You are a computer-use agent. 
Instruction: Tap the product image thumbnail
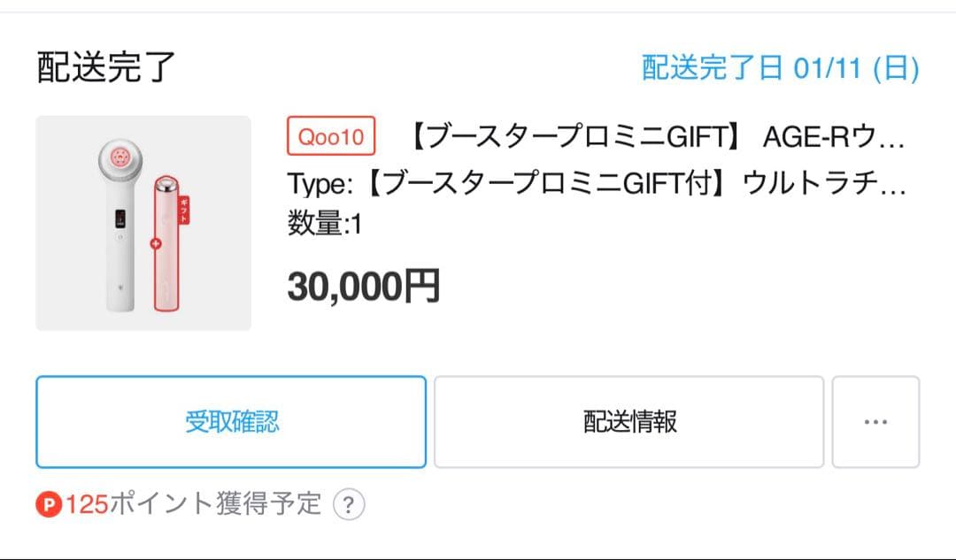(143, 221)
